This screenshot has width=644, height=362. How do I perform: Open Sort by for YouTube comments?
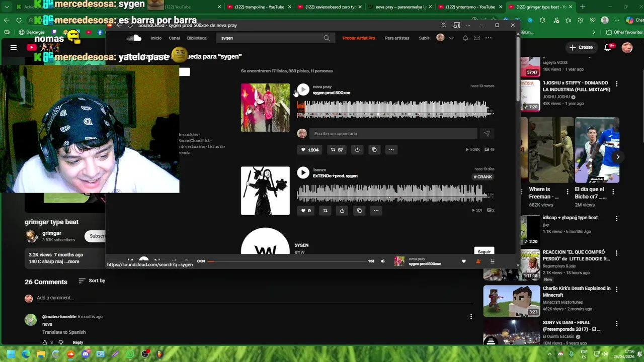(92, 281)
